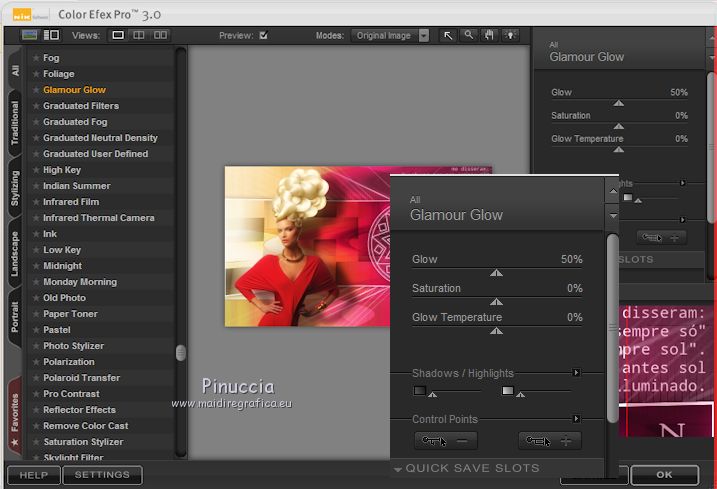Image resolution: width=717 pixels, height=489 pixels.
Task: Click the OK button
Action: (664, 475)
